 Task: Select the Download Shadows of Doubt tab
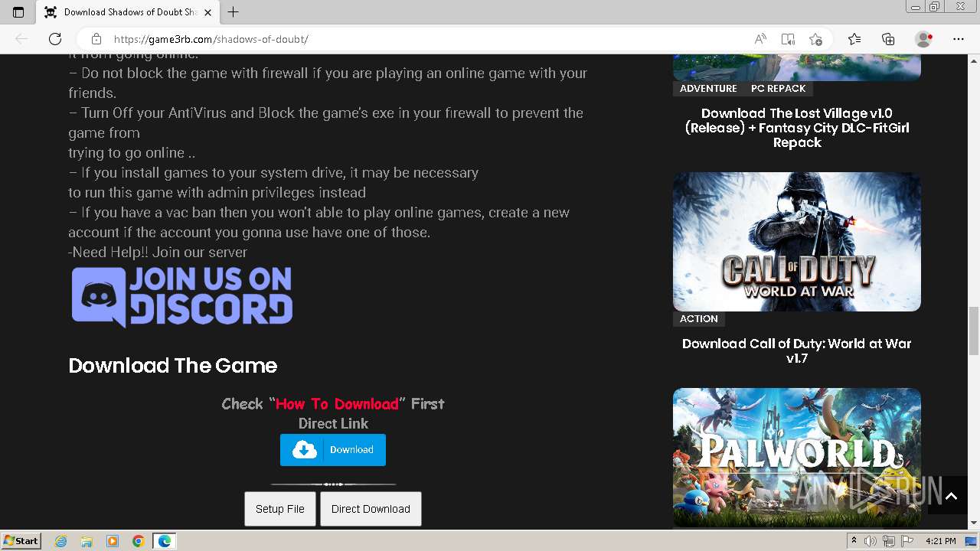tap(128, 12)
